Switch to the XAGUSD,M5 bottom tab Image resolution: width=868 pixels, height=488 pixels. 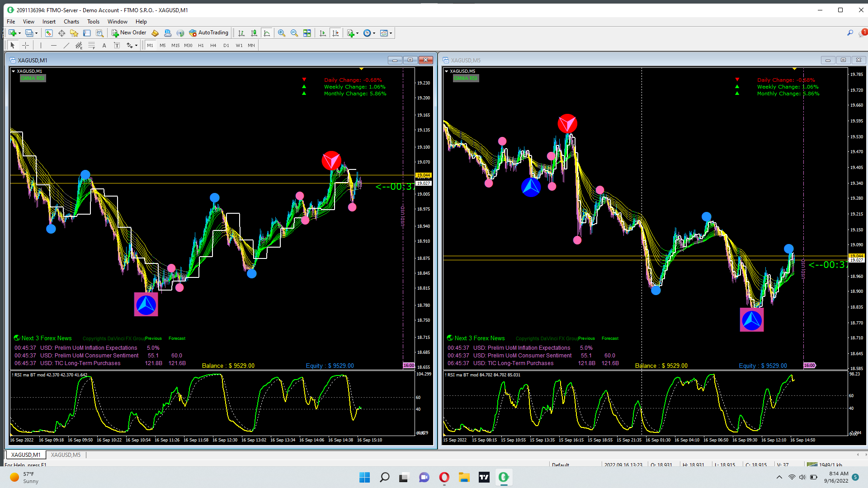[x=66, y=455]
